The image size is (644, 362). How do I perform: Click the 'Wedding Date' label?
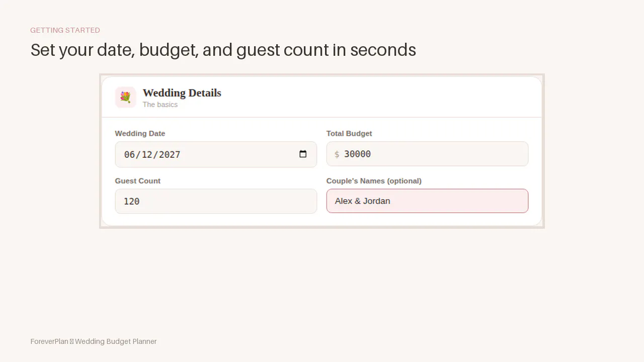pyautogui.click(x=140, y=133)
